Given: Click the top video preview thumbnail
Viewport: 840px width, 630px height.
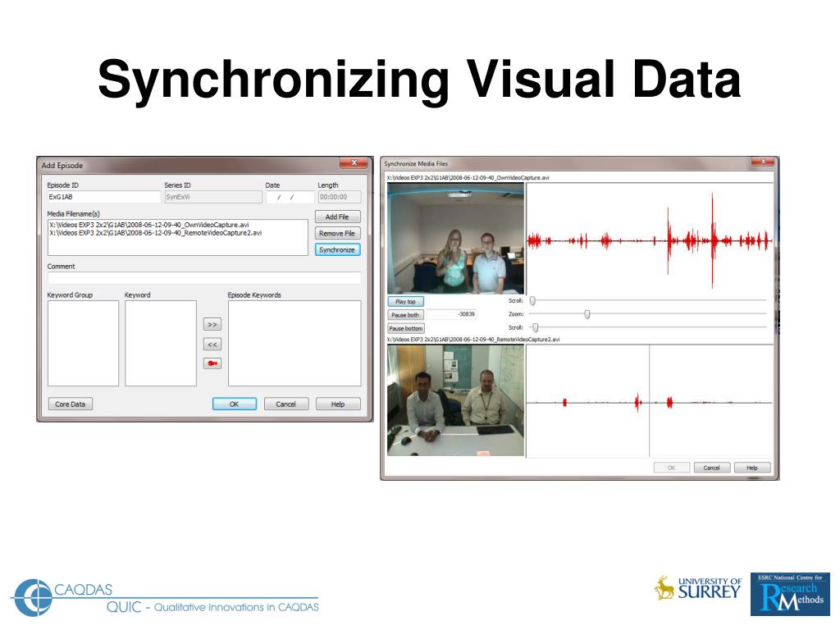Looking at the screenshot, I should pyautogui.click(x=455, y=239).
